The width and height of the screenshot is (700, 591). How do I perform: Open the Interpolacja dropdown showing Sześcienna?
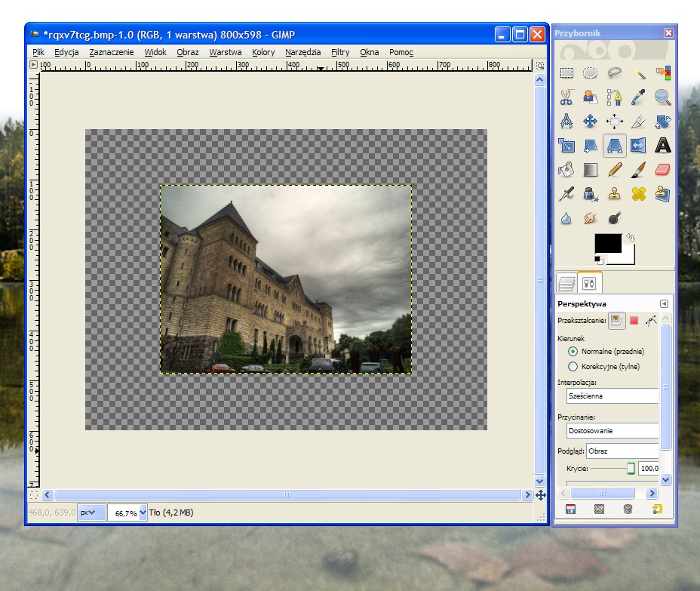[x=612, y=396]
